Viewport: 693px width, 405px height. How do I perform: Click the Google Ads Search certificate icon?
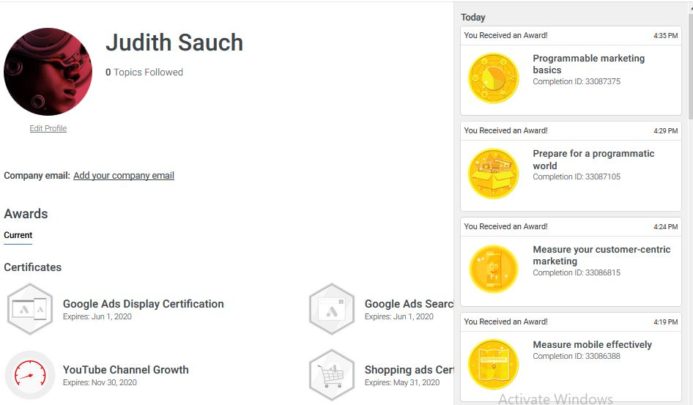[x=332, y=309]
